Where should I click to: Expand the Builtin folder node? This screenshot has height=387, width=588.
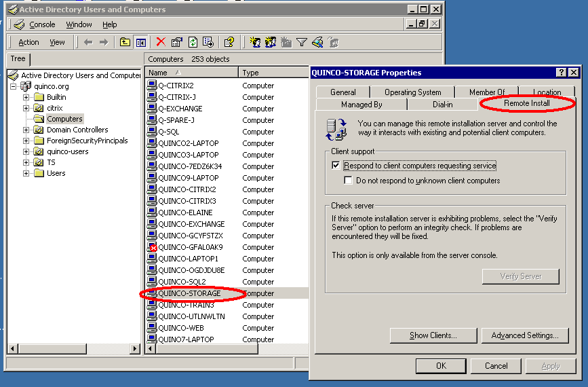(26, 97)
